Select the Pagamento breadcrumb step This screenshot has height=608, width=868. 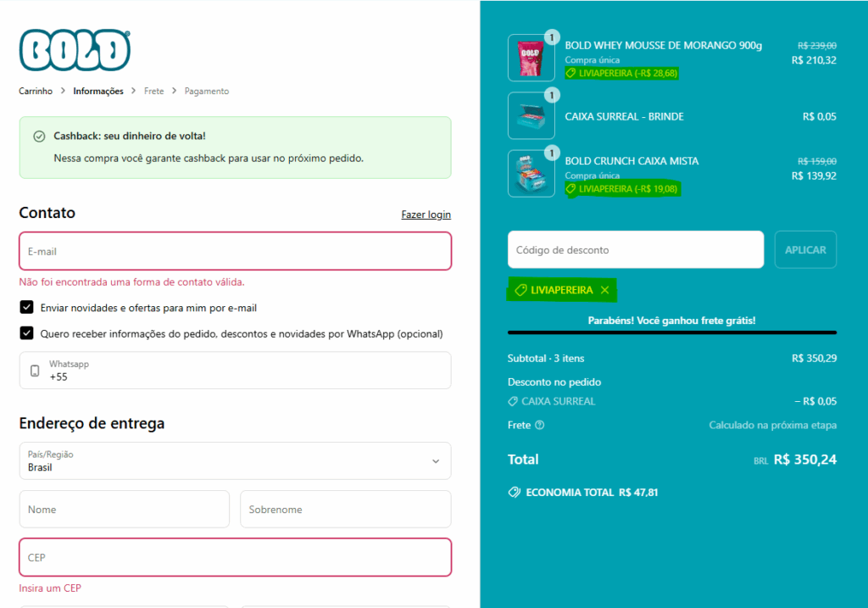point(207,91)
